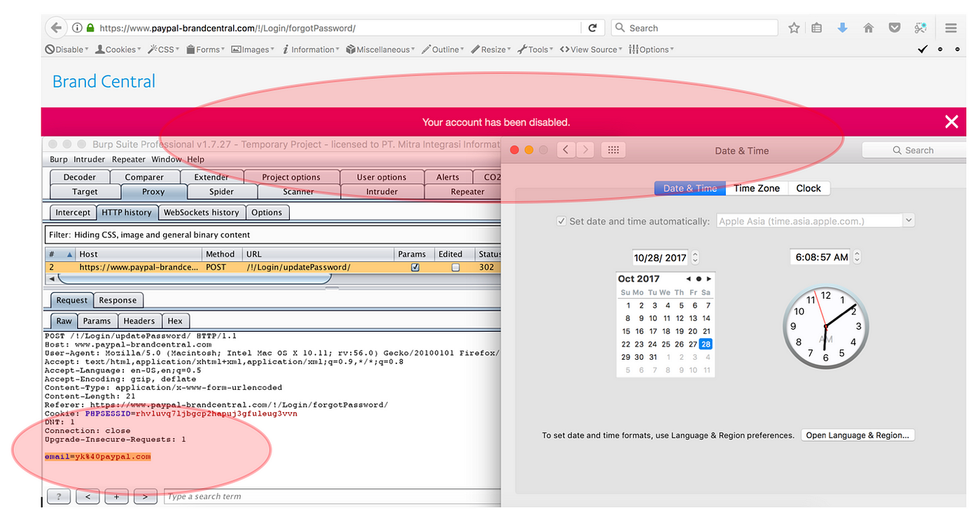Click the 'Type a search term' field

332,496
